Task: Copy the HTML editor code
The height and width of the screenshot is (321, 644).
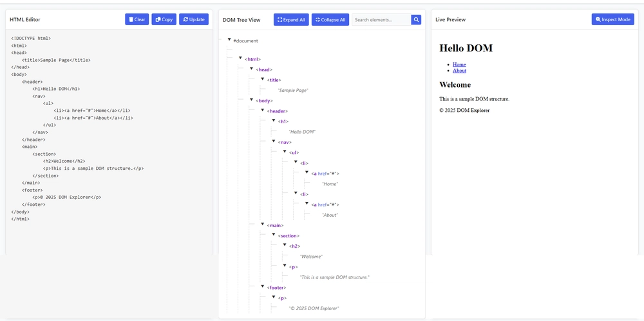Action: (x=164, y=19)
